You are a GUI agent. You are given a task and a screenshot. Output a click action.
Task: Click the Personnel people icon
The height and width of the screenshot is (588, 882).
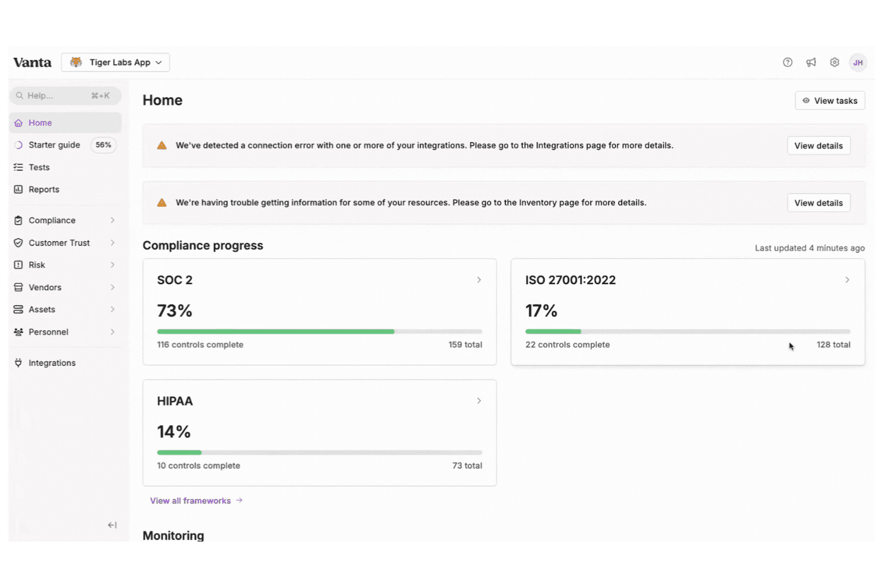click(18, 332)
